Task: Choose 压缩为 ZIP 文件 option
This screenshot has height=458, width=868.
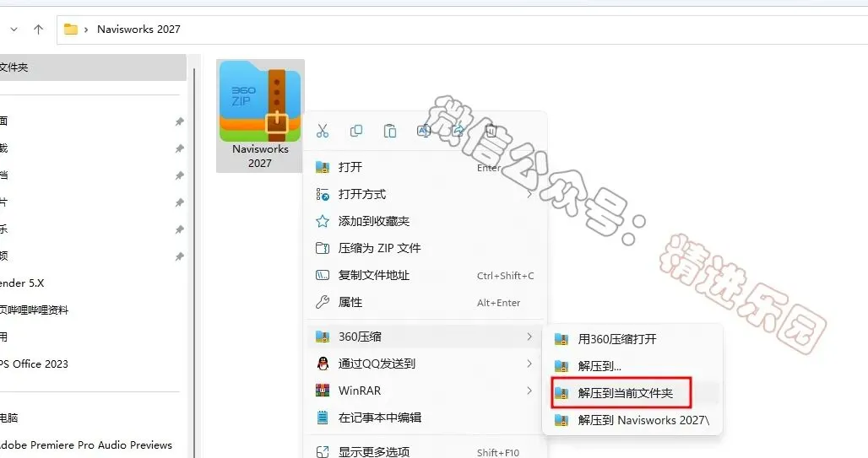Action: [x=426, y=248]
